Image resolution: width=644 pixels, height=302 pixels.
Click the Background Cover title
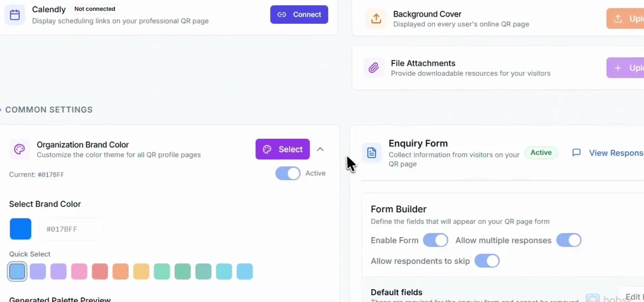(x=427, y=14)
